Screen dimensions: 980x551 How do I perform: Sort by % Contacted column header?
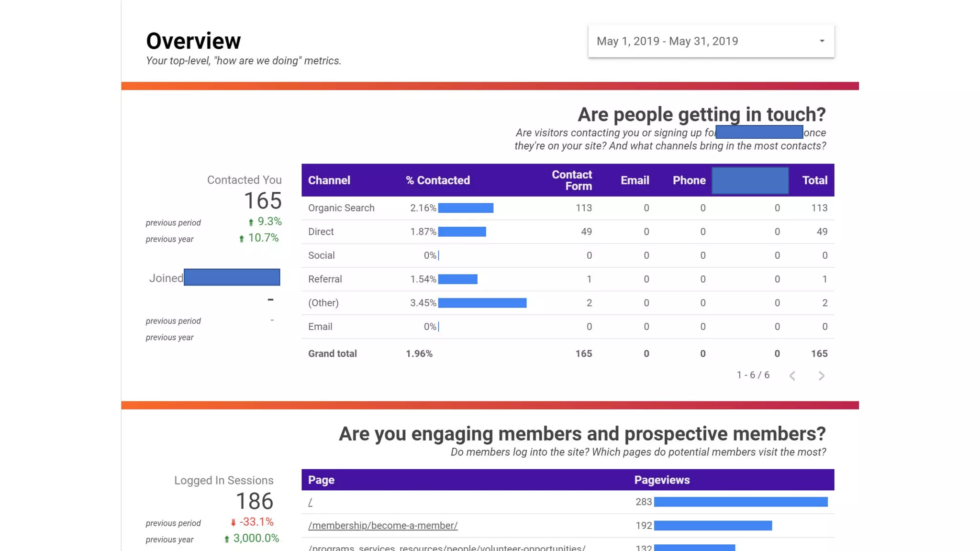(x=437, y=180)
